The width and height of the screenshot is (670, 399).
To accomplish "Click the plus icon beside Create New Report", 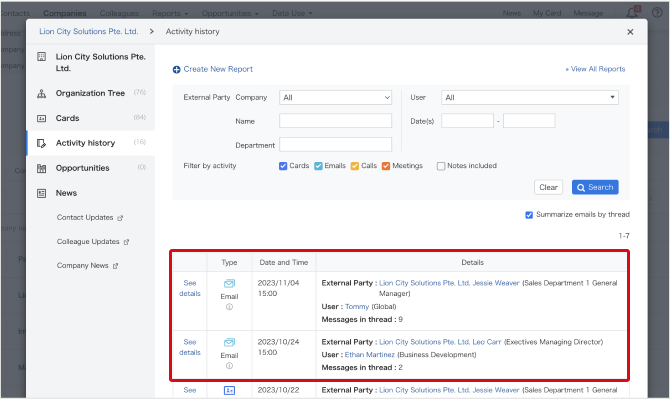I will pos(176,70).
